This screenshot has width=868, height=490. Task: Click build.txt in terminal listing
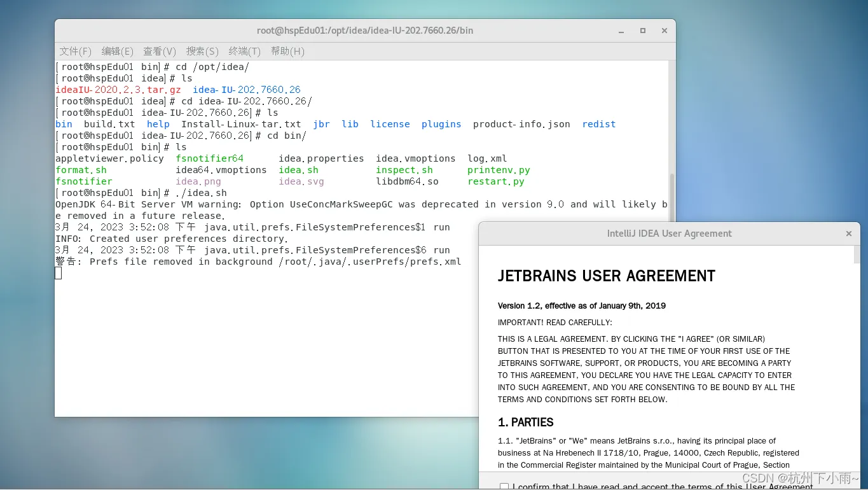[109, 124]
